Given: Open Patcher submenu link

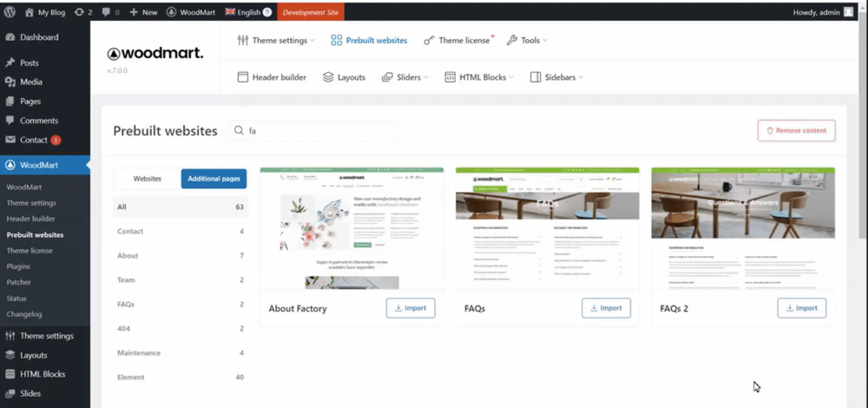Looking at the screenshot, I should [19, 282].
